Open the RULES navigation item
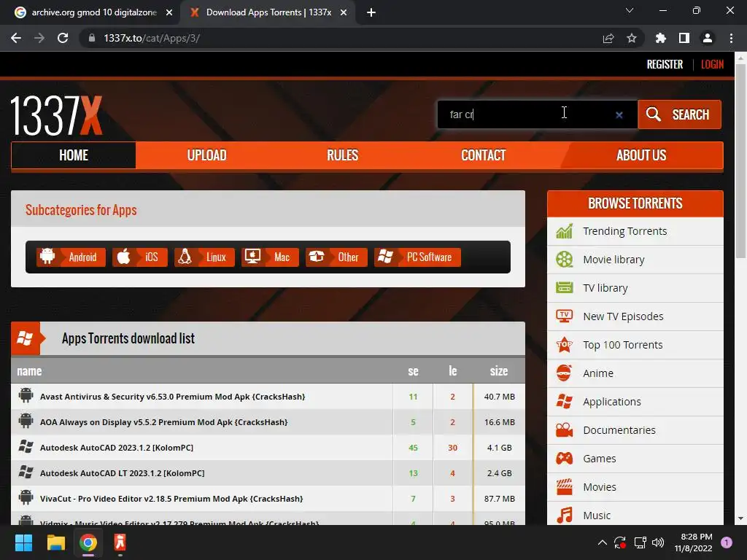 (343, 155)
